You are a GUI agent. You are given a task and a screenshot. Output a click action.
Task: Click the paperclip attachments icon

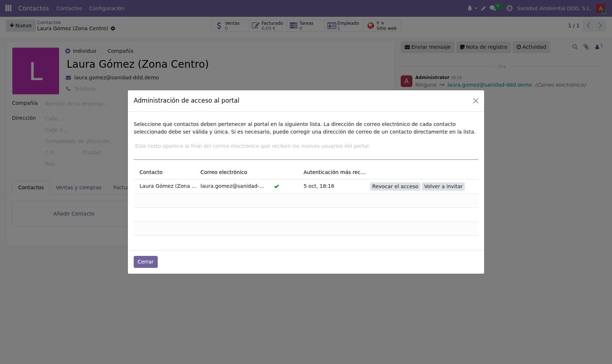click(x=586, y=47)
